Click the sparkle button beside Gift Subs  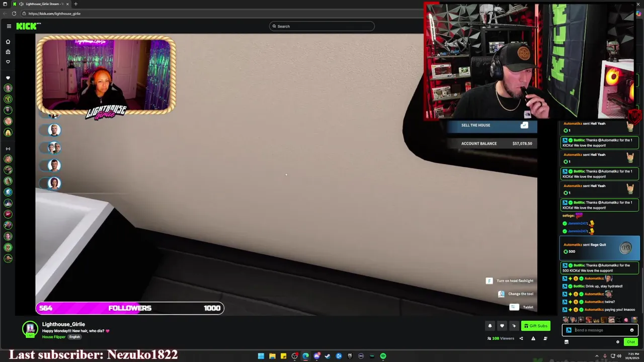click(514, 326)
